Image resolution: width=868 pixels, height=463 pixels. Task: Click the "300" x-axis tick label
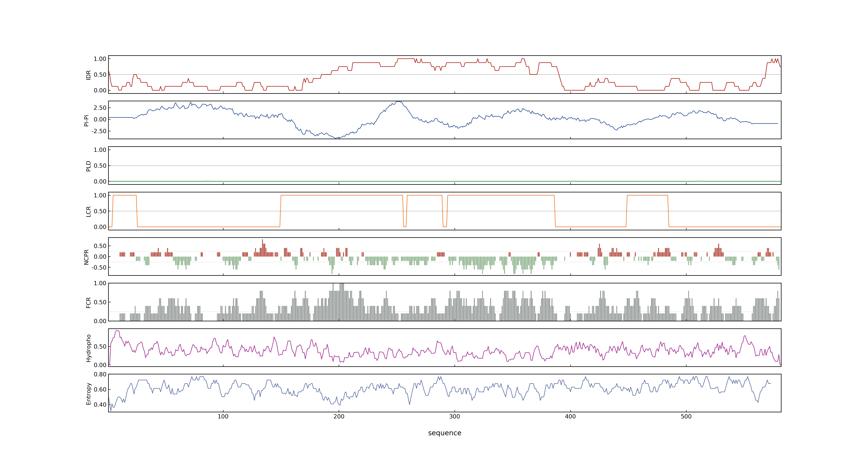(x=455, y=416)
